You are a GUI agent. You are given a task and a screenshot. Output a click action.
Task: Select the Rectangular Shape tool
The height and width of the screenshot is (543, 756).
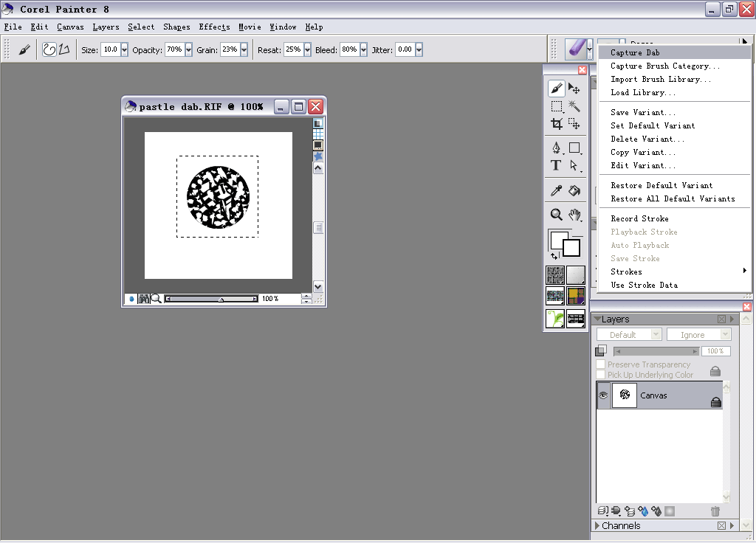574,148
